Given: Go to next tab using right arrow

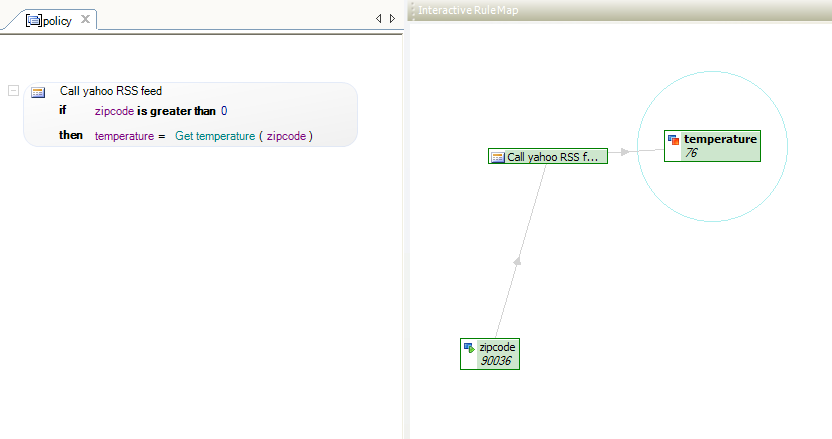Looking at the screenshot, I should tap(392, 19).
